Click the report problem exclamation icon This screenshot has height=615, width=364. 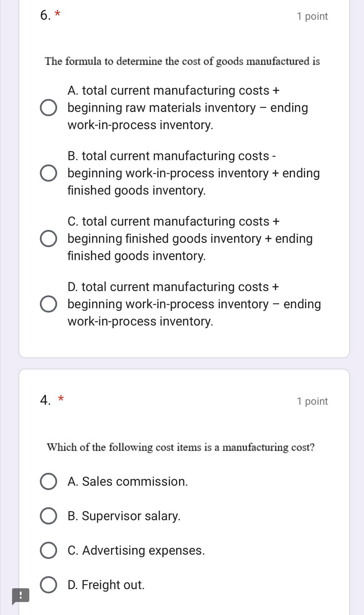pos(21,596)
